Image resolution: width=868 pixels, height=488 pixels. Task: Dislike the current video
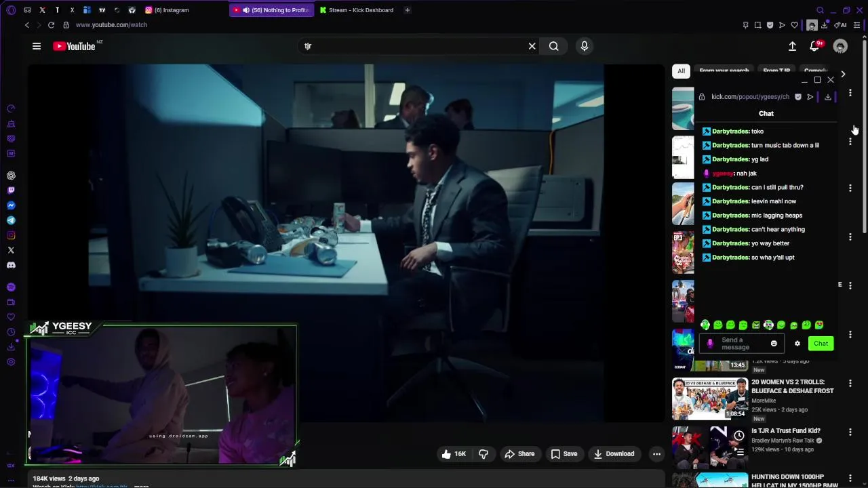click(x=484, y=454)
